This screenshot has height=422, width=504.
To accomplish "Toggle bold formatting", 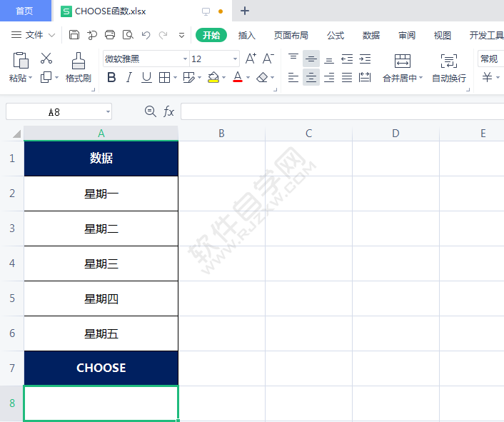I will (111, 77).
